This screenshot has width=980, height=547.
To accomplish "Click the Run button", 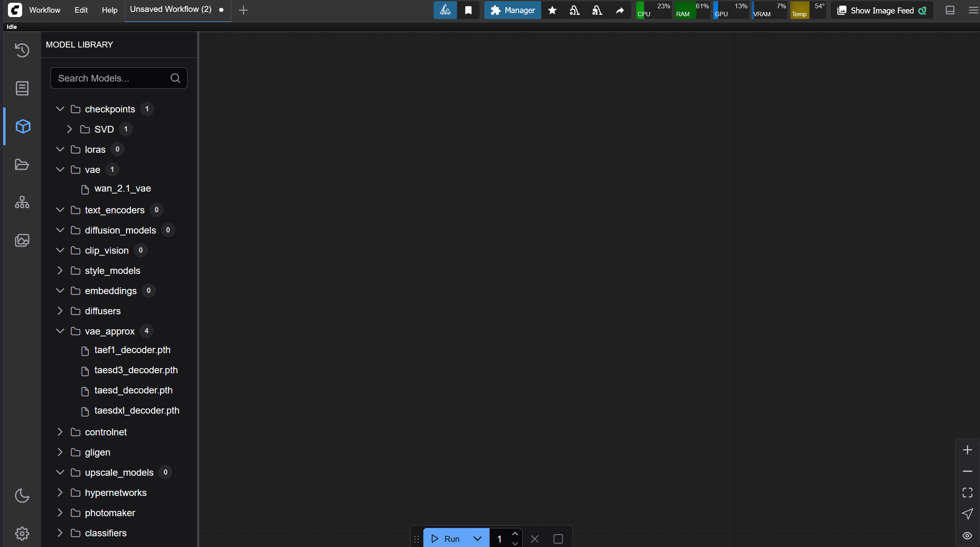I will (x=445, y=538).
